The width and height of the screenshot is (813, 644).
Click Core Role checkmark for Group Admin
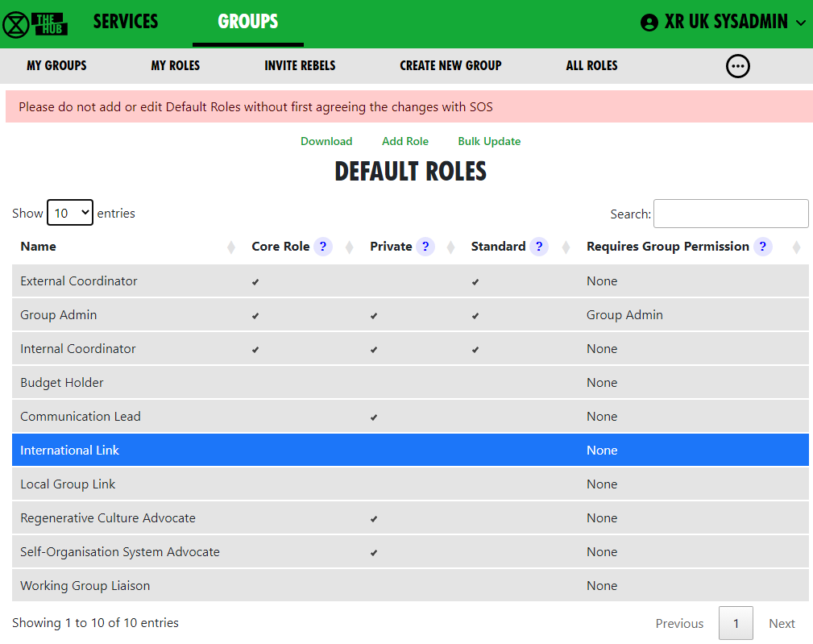pyautogui.click(x=255, y=316)
